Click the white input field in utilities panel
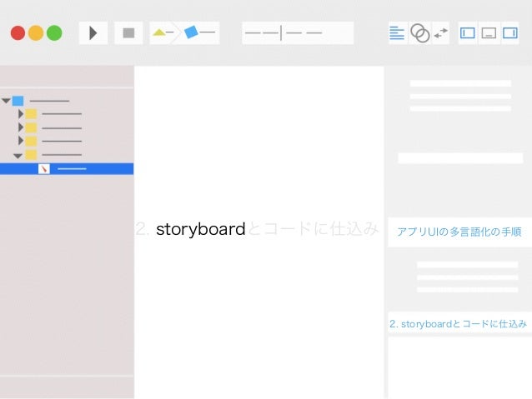Image resolution: width=532 pixels, height=399 pixels. pyautogui.click(x=460, y=158)
